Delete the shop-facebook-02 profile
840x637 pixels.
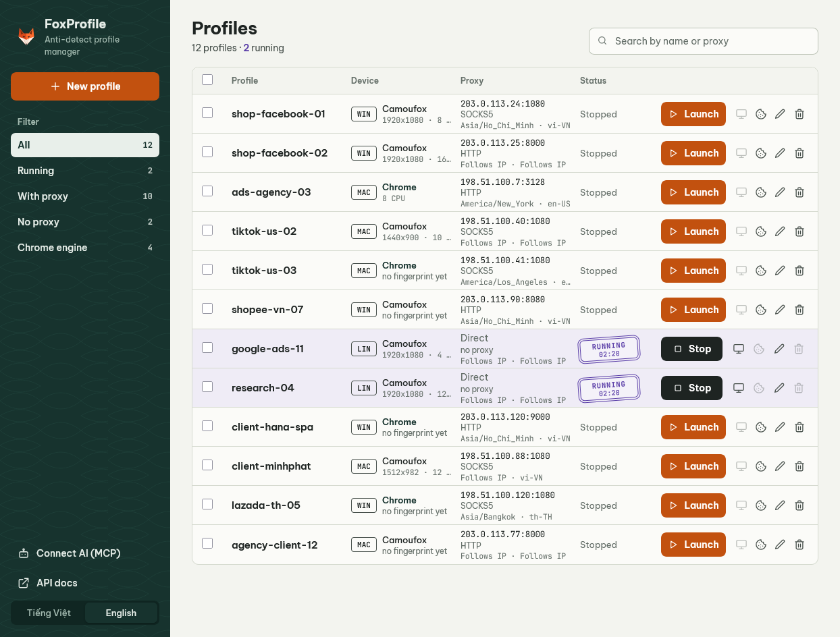(x=799, y=153)
